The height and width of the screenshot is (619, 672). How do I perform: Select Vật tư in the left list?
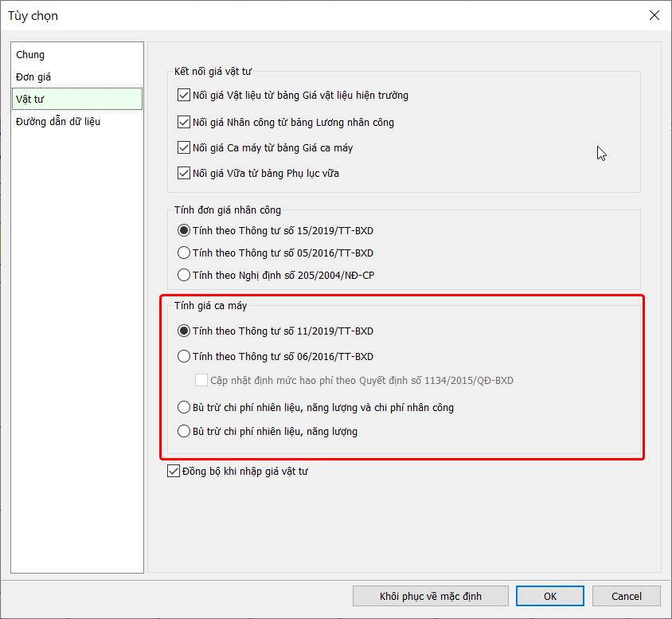[x=30, y=99]
